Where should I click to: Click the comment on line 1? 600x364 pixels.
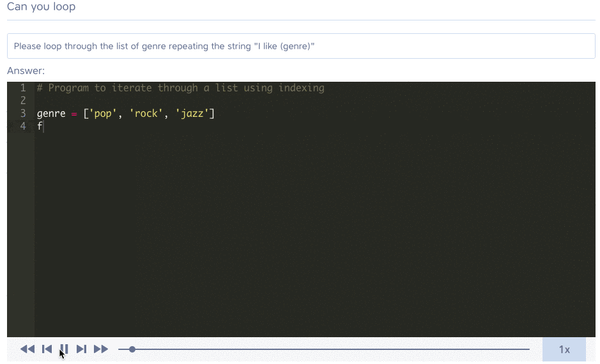180,88
